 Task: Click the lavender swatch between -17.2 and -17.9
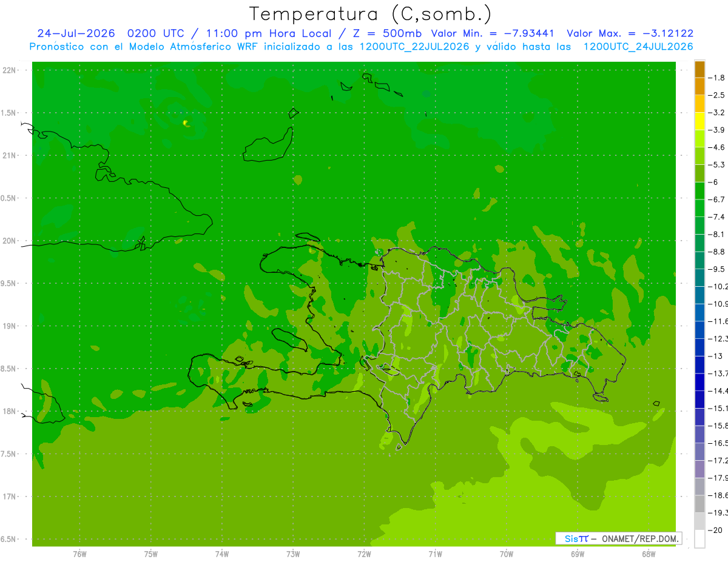tap(699, 469)
